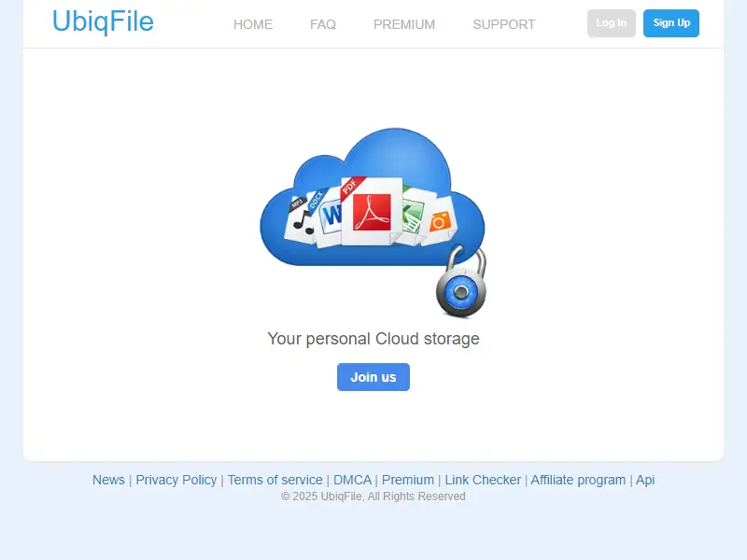Open the Affiliate program link
The image size is (747, 560).
[578, 480]
